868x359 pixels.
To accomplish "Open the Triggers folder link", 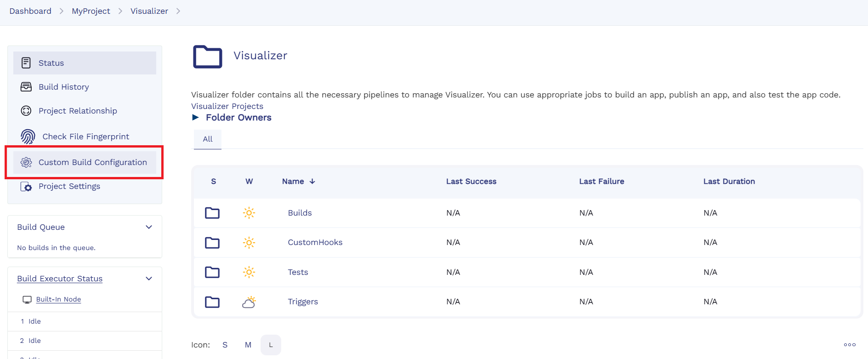I will click(303, 302).
